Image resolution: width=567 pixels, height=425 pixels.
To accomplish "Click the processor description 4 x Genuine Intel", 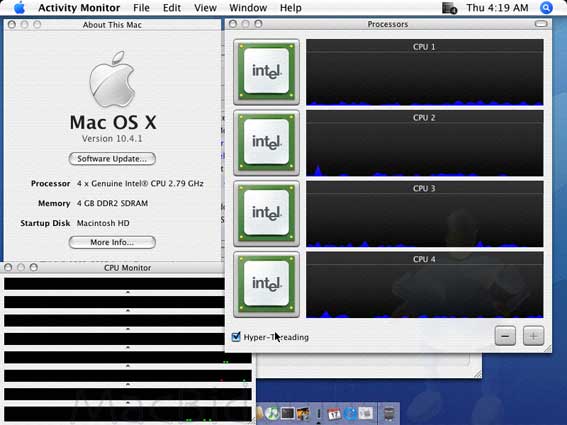I will (x=140, y=183).
